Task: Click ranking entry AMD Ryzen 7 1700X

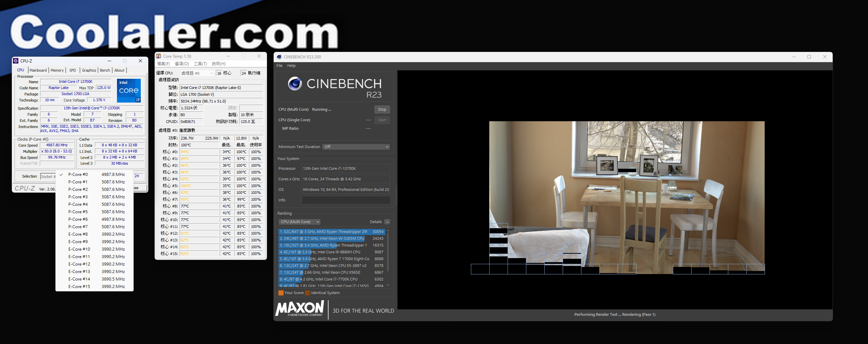Action: (331, 259)
